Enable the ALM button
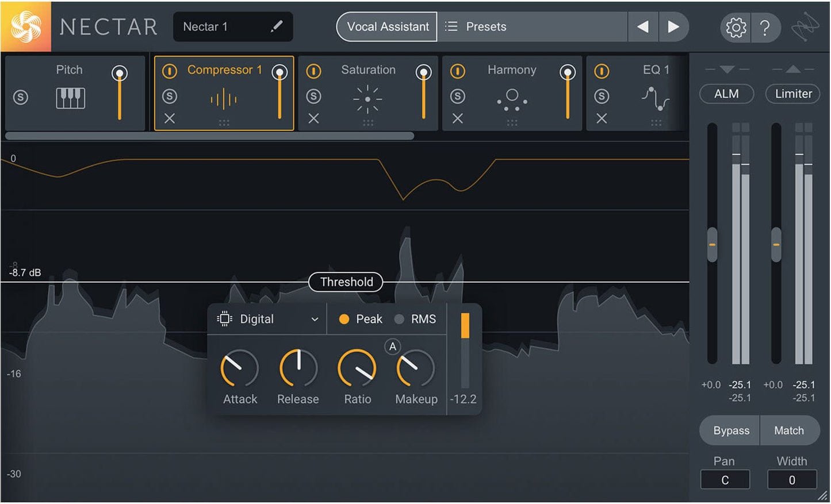 (726, 94)
